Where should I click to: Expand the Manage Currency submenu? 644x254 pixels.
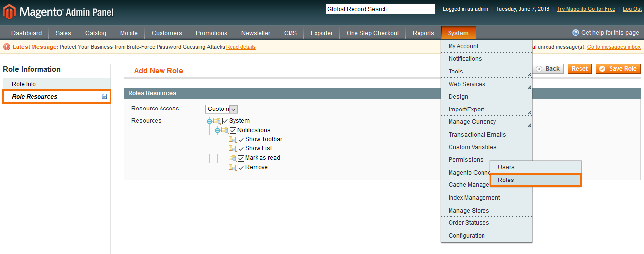click(486, 122)
